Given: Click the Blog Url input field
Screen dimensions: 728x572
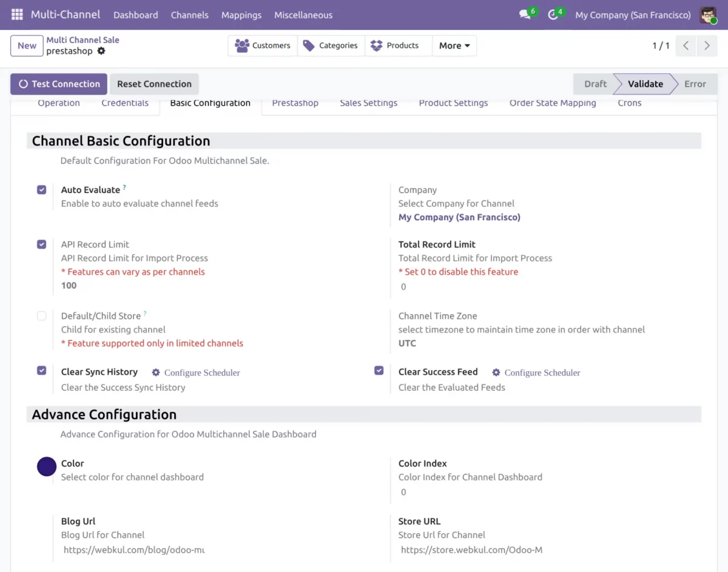Looking at the screenshot, I should 133,550.
